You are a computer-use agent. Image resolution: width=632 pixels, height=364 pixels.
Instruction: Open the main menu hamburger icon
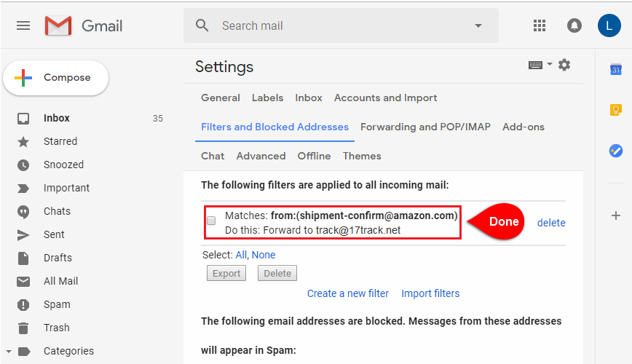(x=23, y=25)
